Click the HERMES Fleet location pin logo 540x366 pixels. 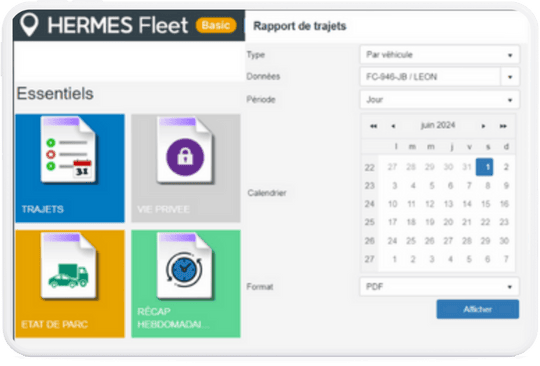(29, 24)
